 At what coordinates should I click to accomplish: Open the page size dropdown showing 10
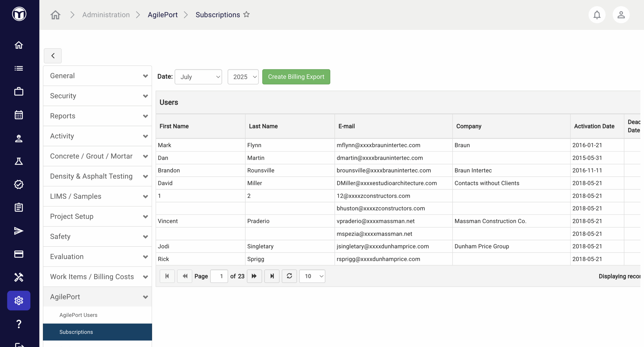(312, 276)
